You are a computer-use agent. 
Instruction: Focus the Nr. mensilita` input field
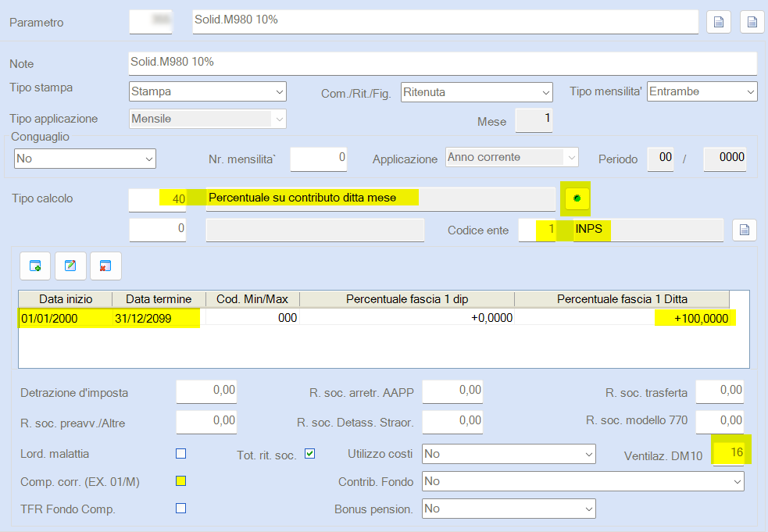(318, 159)
